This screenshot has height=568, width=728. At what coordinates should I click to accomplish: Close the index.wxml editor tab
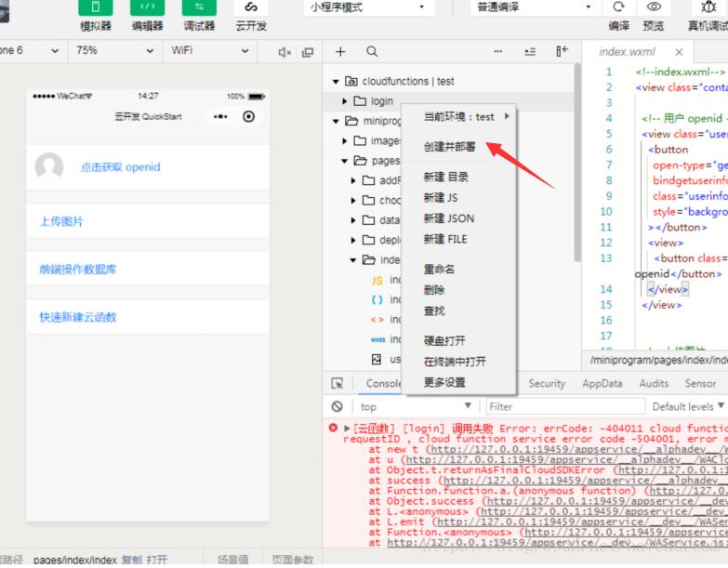[679, 52]
